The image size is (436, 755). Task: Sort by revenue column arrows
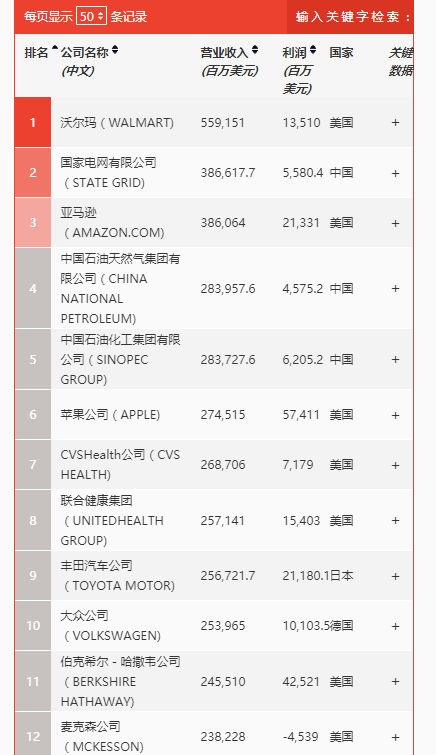(x=255, y=50)
